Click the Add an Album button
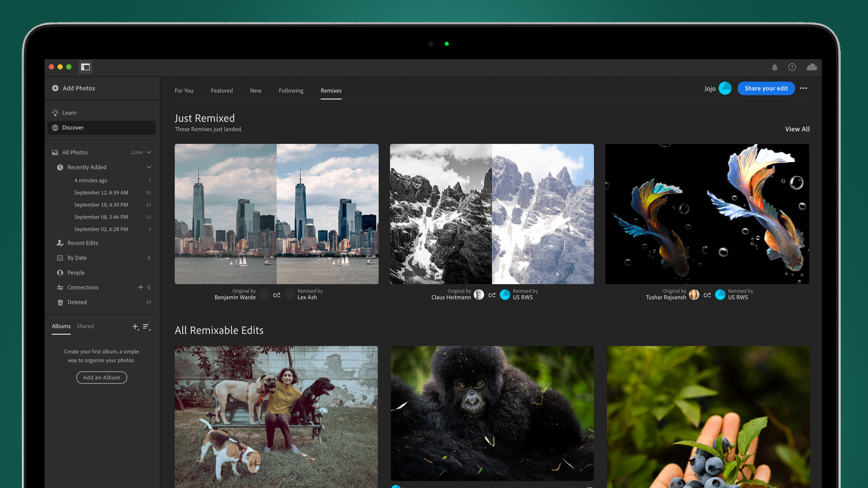This screenshot has width=868, height=488. [102, 377]
